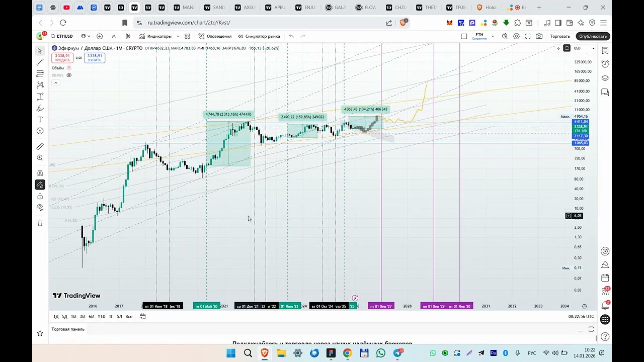Open the Индикаторы indicators menu
The image size is (644, 362).
click(x=155, y=36)
